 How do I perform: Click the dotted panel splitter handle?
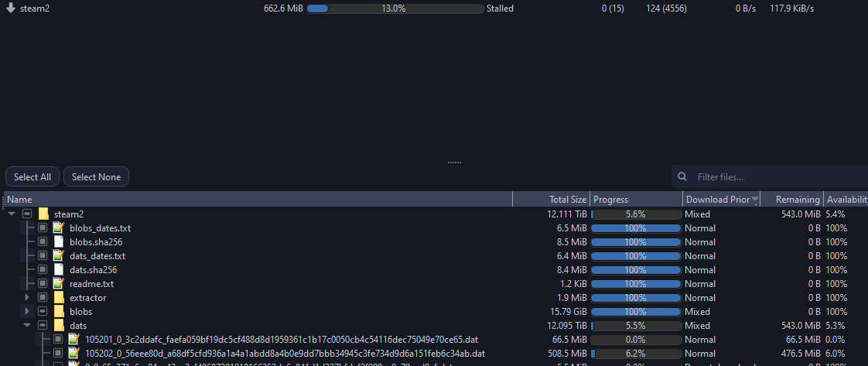tap(454, 162)
